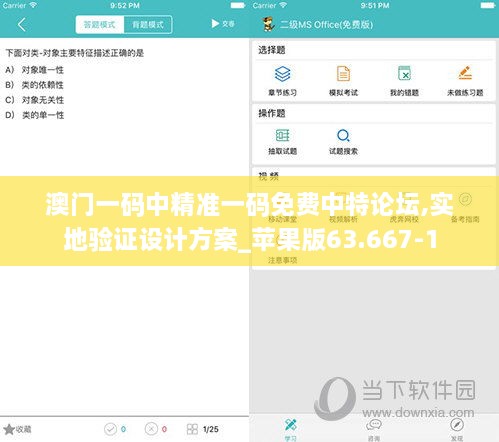
Task: Tap the wrong-answer cross counter
Action: click(x=156, y=429)
